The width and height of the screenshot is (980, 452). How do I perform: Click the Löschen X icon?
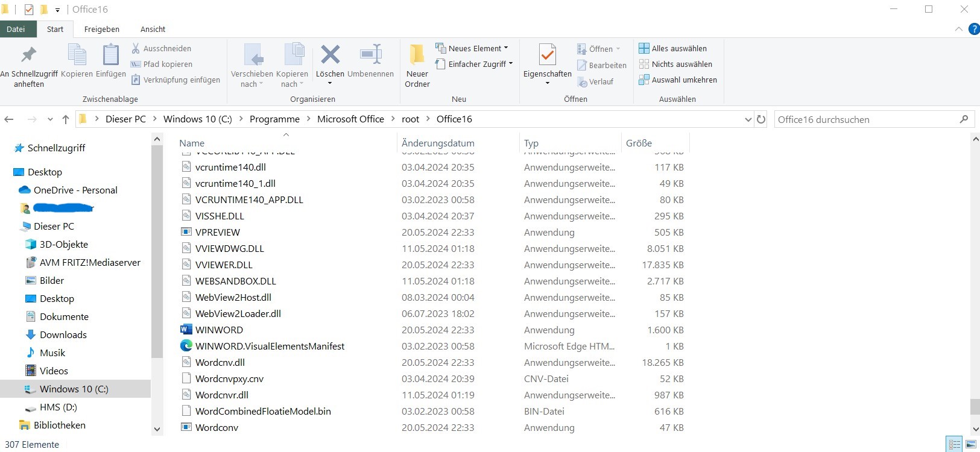[330, 54]
